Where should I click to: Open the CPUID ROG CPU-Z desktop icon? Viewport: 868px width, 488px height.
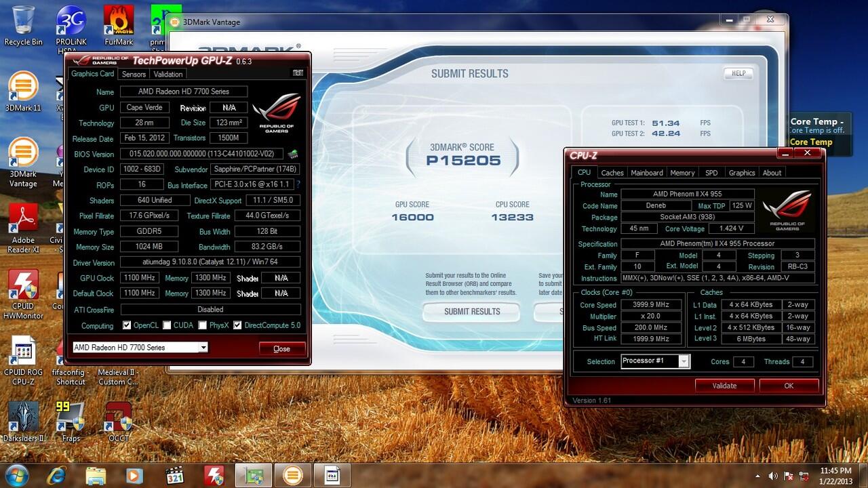pyautogui.click(x=23, y=361)
